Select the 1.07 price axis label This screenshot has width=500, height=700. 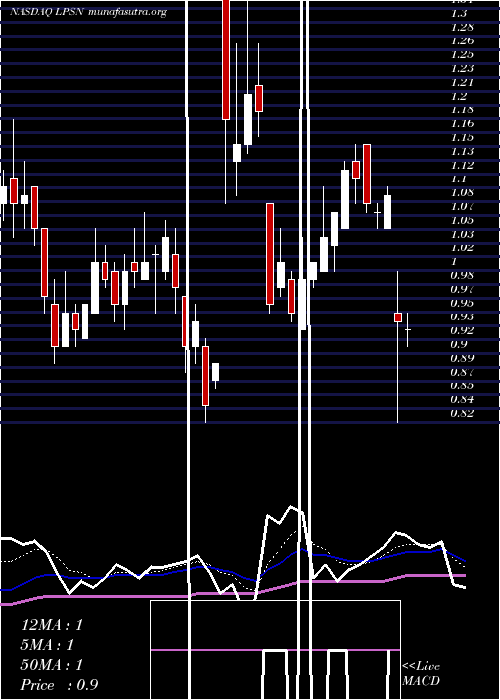[x=462, y=207]
